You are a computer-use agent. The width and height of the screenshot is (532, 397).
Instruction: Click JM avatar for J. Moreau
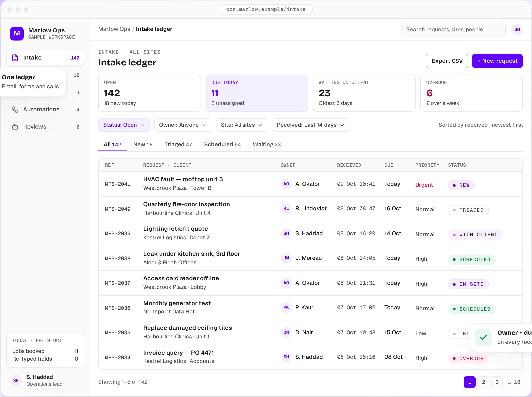coord(286,258)
